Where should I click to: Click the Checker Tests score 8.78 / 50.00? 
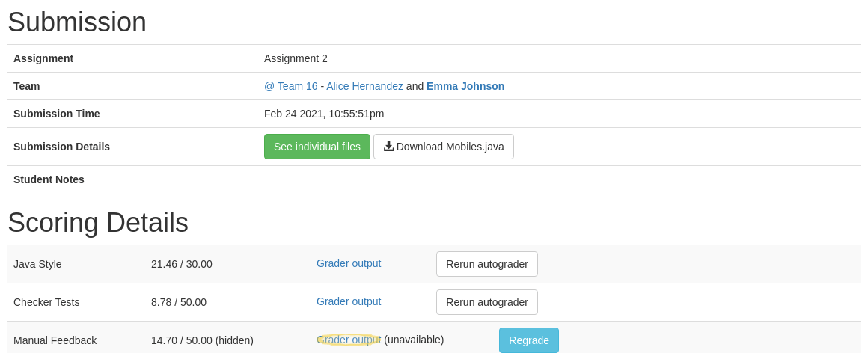coord(179,302)
